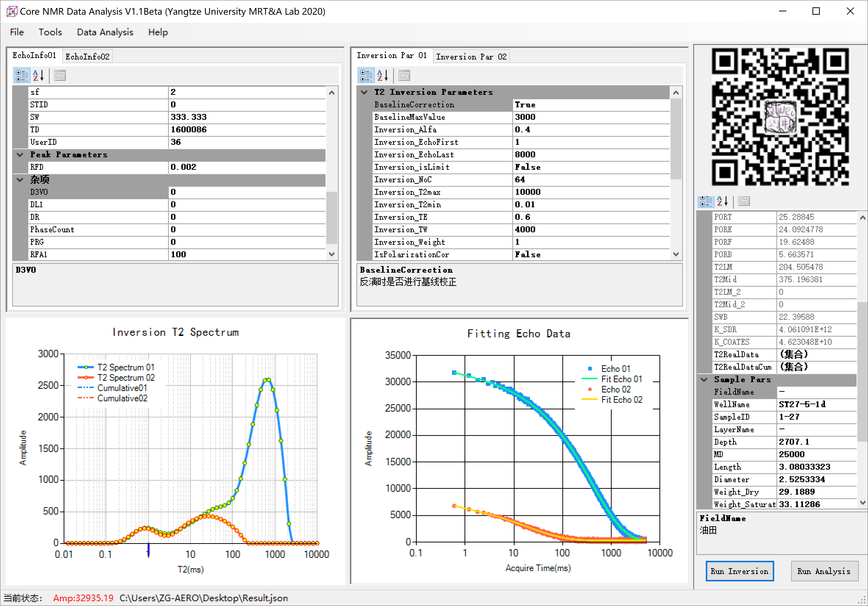Click Property Pages icon in Inversion Par panel
The width and height of the screenshot is (868, 606).
coord(404,76)
